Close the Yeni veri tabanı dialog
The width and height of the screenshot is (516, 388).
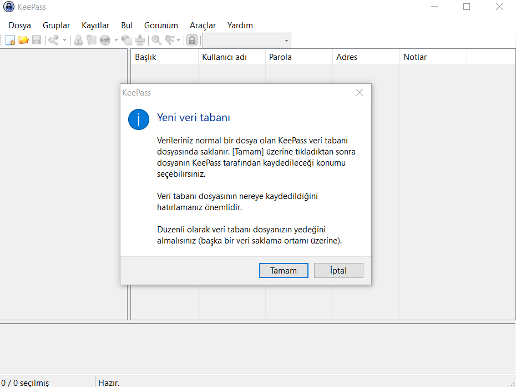click(x=359, y=93)
